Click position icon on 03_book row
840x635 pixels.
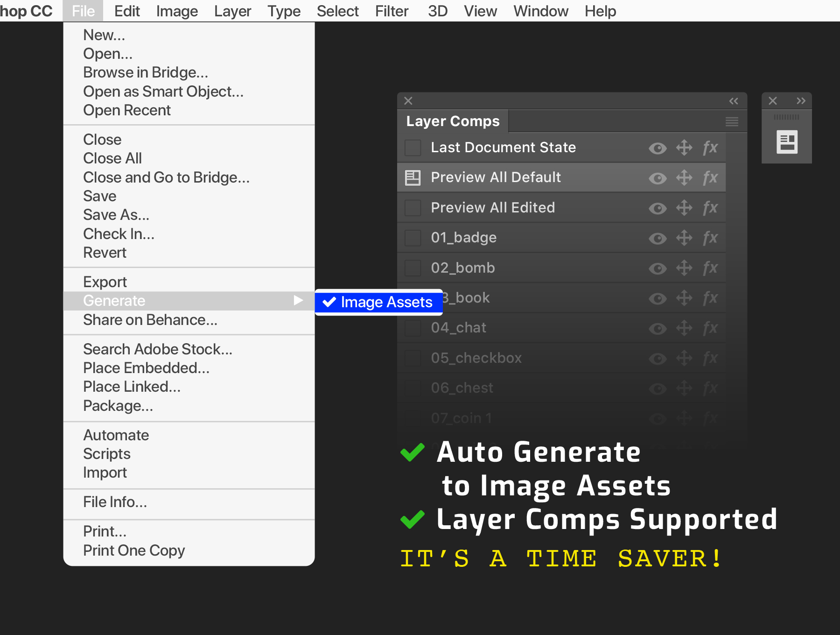tap(684, 298)
